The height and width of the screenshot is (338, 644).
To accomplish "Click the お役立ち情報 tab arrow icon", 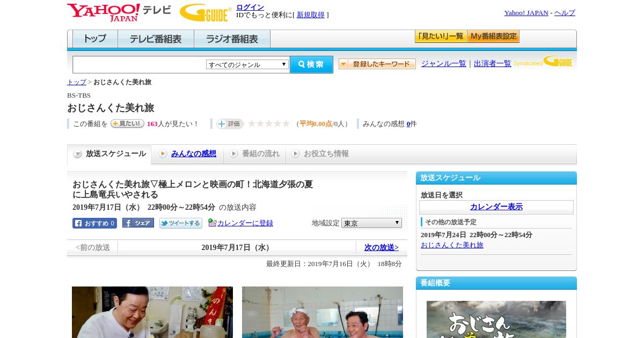I will tap(295, 154).
